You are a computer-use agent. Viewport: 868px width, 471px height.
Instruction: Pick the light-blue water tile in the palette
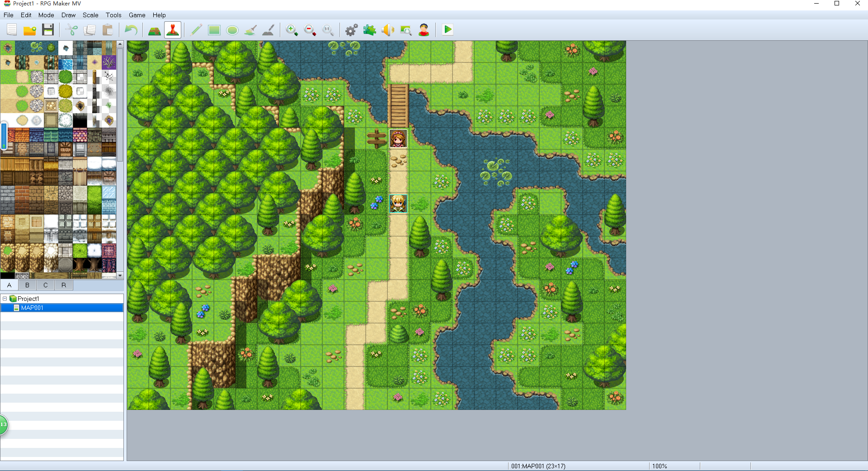click(66, 63)
